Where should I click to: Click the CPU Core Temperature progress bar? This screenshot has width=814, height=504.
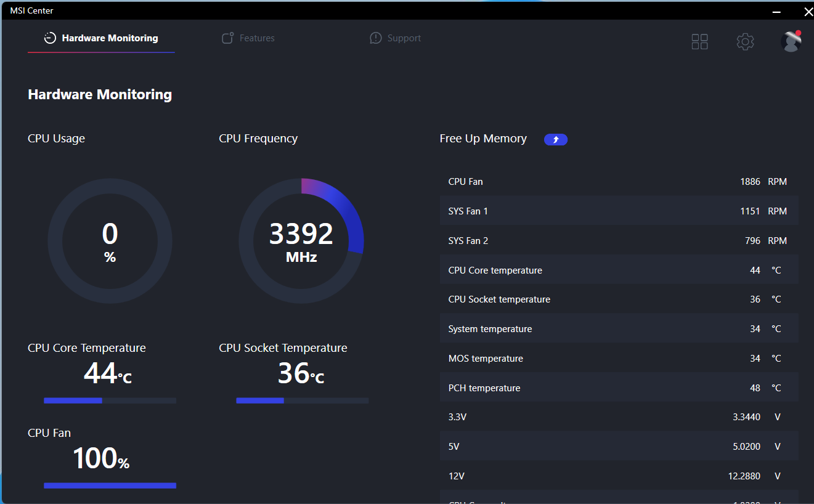[x=109, y=400]
